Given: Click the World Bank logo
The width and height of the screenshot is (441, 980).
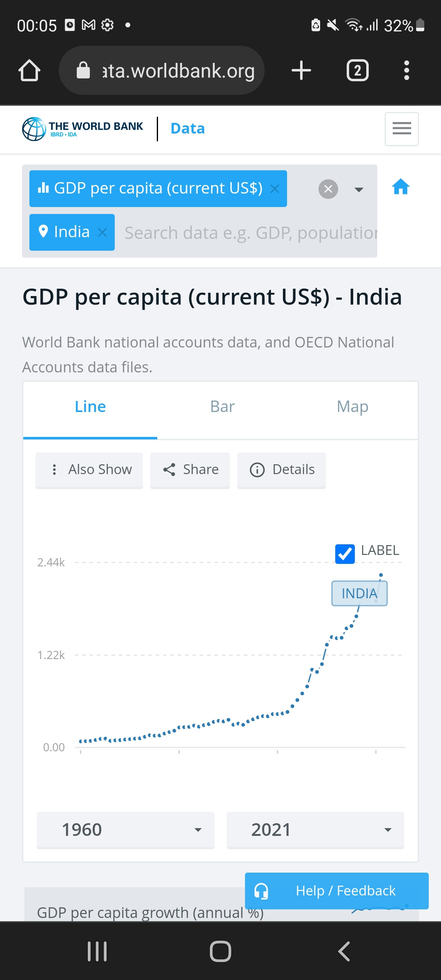Looking at the screenshot, I should click(82, 129).
